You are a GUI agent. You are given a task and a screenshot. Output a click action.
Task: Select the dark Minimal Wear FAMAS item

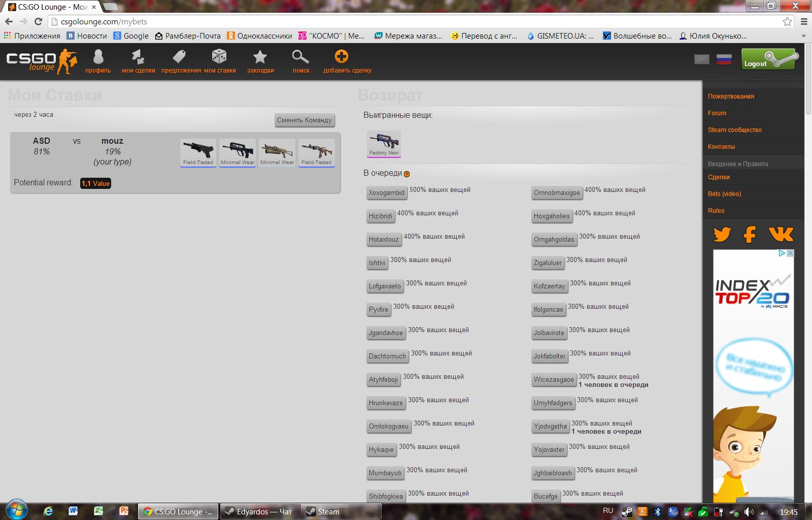pos(238,152)
